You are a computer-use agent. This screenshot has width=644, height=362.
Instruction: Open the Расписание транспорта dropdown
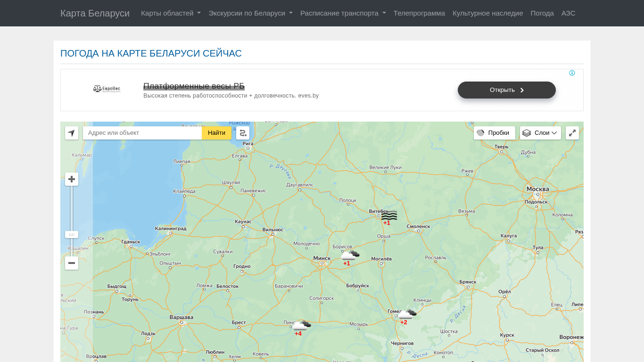pyautogui.click(x=343, y=13)
